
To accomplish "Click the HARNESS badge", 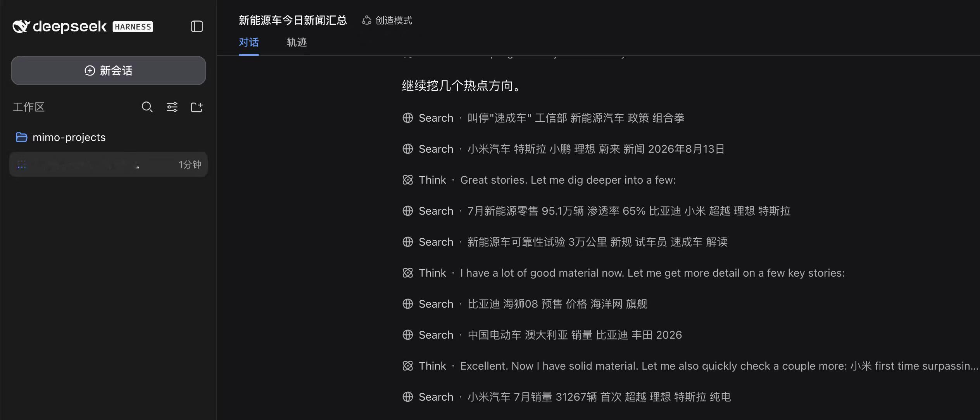I will pos(133,27).
